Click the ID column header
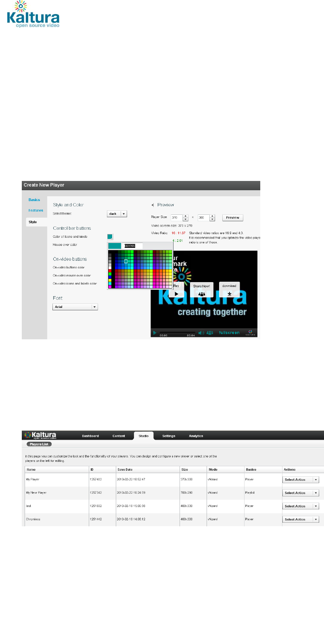This screenshot has height=644, width=324. coord(102,470)
